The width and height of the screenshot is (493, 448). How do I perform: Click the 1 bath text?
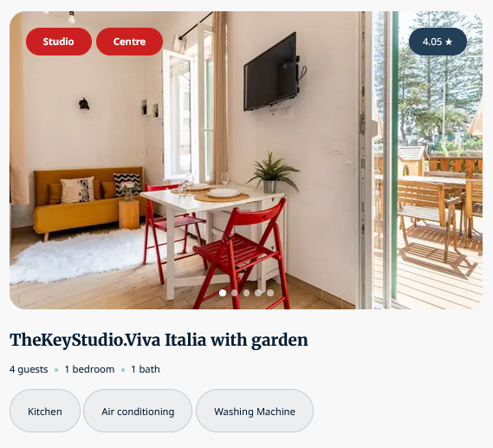pos(146,369)
